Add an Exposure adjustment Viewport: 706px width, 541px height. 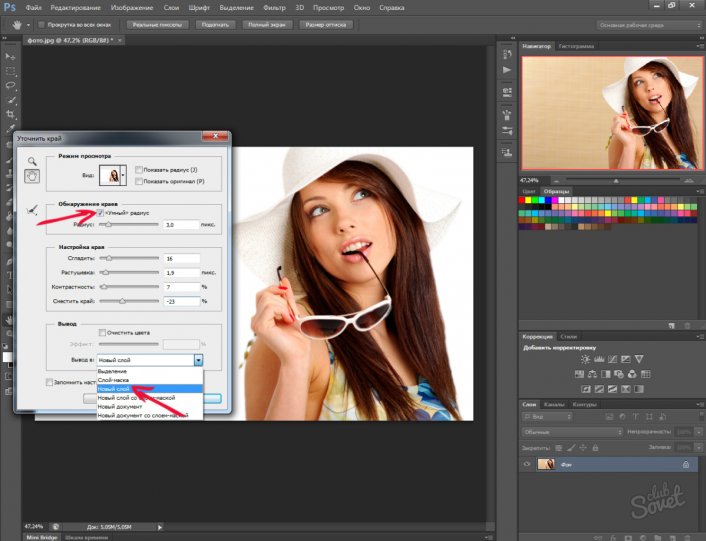click(625, 359)
